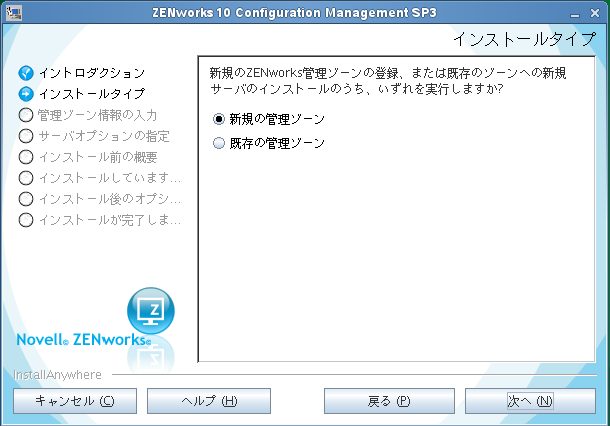The image size is (610, 426).
Task: Click the question text about 新規のZENworks管理ゾーン
Action: coord(388,81)
